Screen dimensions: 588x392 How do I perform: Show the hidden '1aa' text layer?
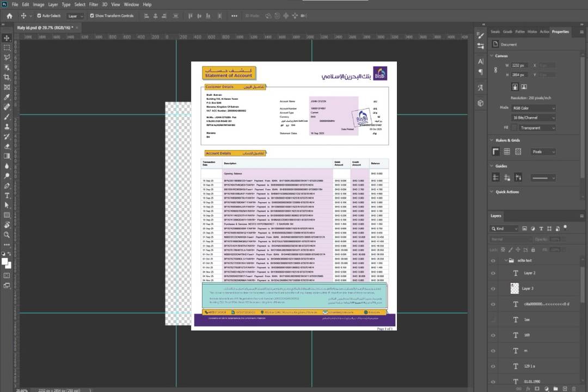click(x=493, y=320)
